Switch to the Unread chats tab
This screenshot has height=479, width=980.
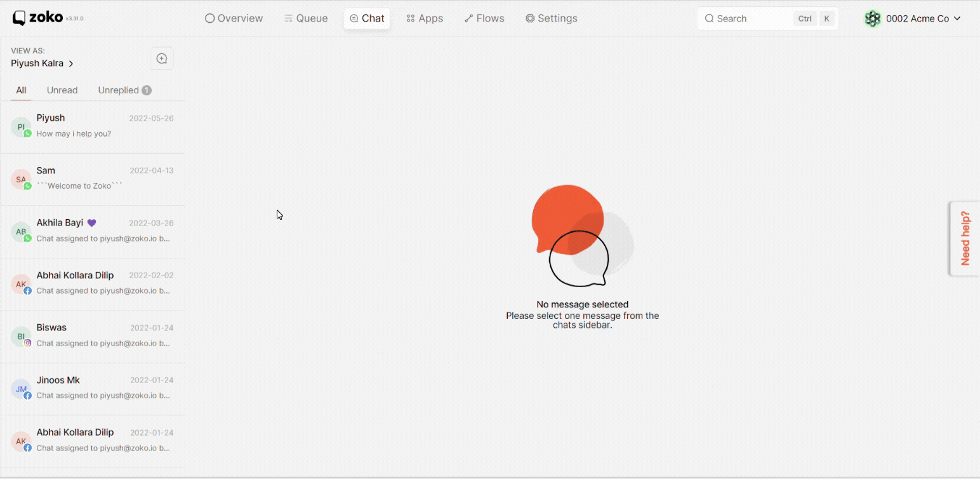(x=62, y=90)
